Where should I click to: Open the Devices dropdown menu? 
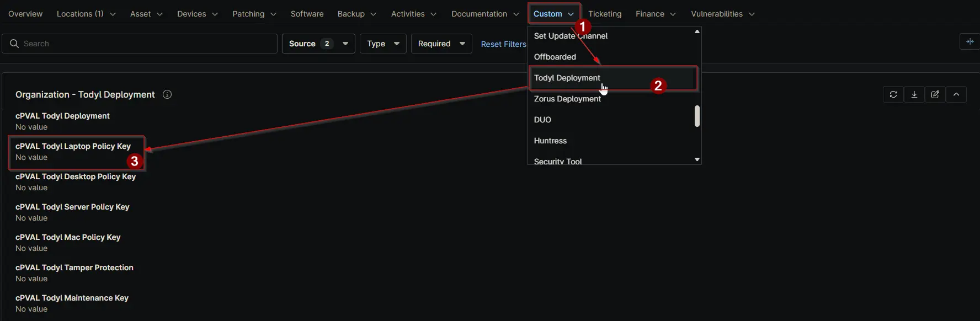pyautogui.click(x=198, y=14)
